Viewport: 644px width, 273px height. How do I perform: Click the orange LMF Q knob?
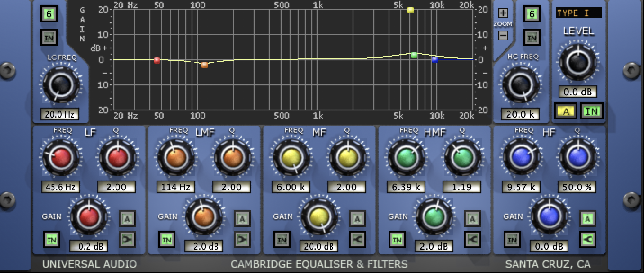click(233, 157)
